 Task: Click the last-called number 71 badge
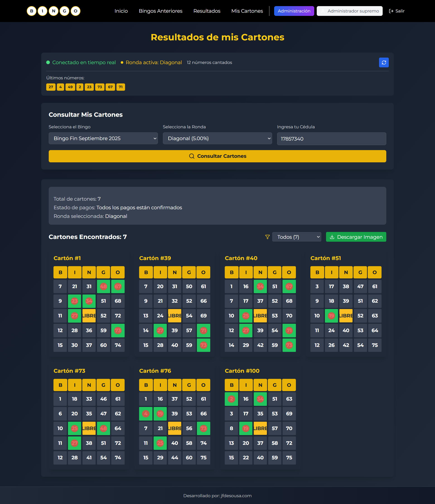tap(121, 87)
